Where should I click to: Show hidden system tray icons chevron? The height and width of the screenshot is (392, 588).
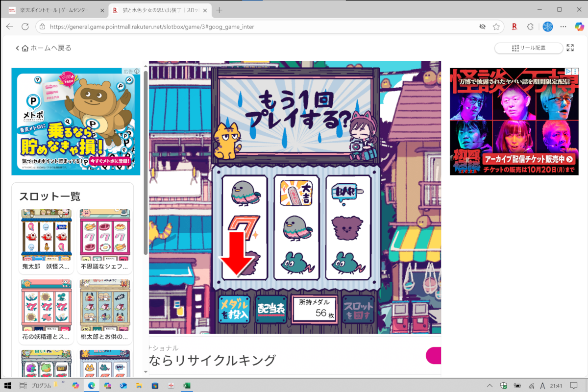pos(490,385)
